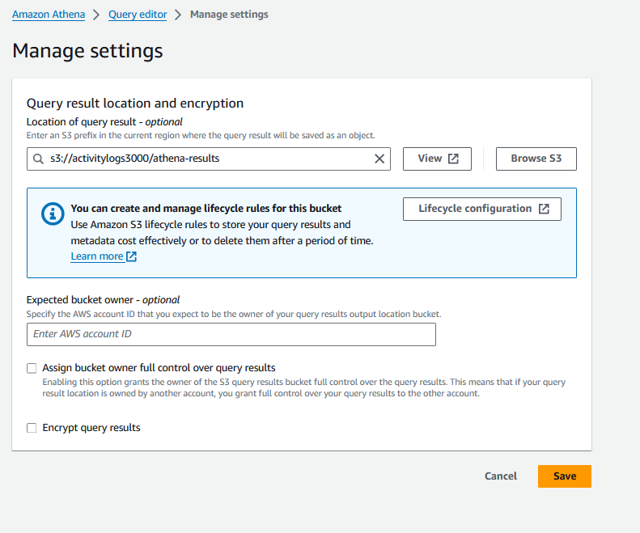Click the 'Encrypt query results' label text
Image resolution: width=640 pixels, height=533 pixels.
tap(91, 428)
